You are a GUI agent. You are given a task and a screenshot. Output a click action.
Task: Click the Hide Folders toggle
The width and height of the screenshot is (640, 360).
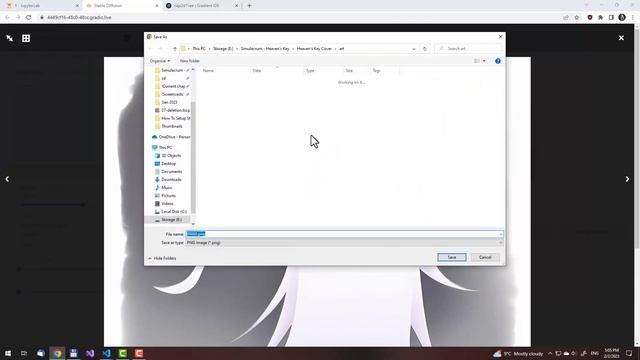click(162, 258)
